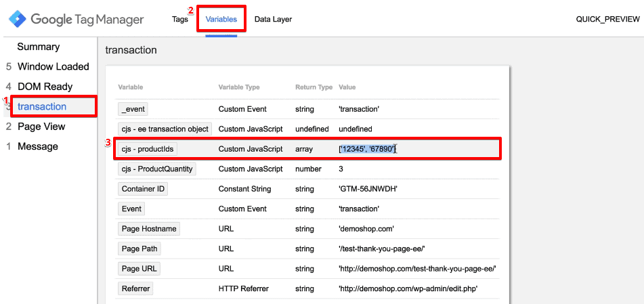Viewport: 644px width, 304px height.
Task: Click the cjs - ee transaction object variable
Action: (x=165, y=129)
